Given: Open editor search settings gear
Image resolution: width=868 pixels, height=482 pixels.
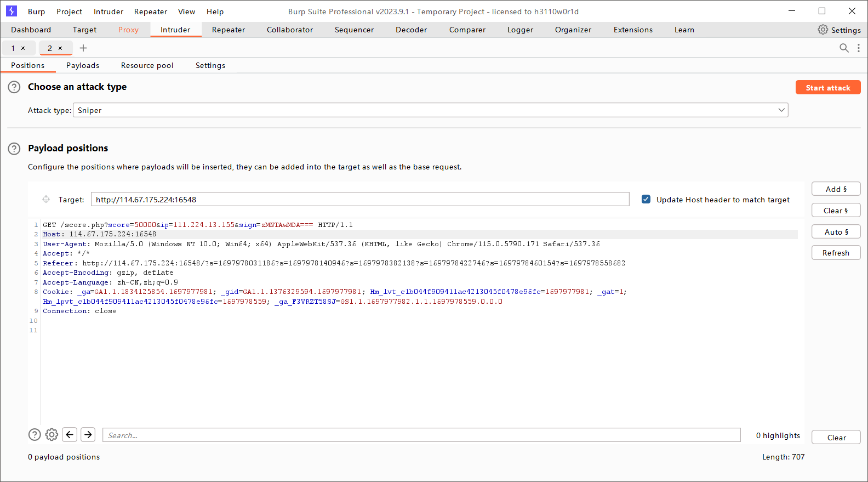Looking at the screenshot, I should [52, 435].
